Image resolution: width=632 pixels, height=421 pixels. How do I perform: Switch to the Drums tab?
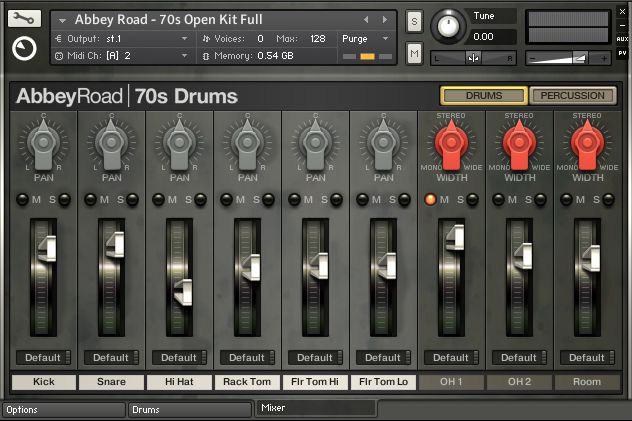coord(190,410)
